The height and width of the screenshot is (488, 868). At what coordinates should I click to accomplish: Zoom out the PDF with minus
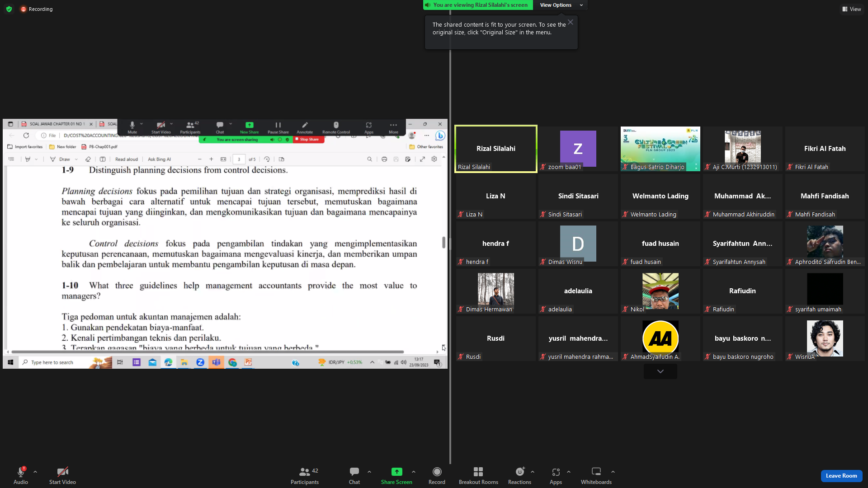(199, 159)
